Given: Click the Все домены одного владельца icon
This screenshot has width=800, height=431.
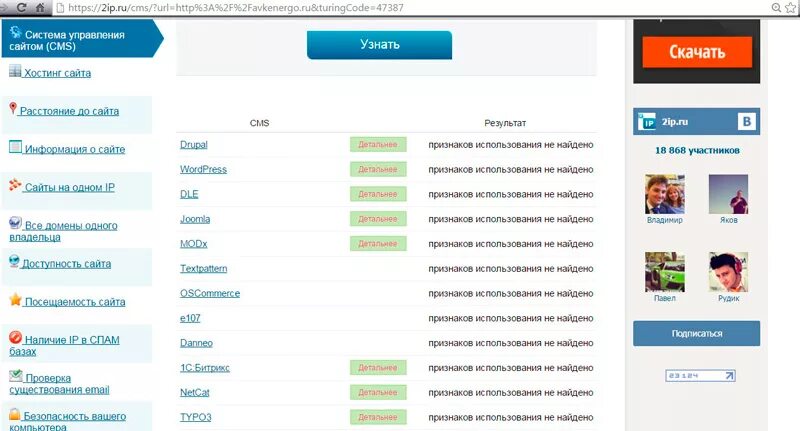Looking at the screenshot, I should point(15,223).
